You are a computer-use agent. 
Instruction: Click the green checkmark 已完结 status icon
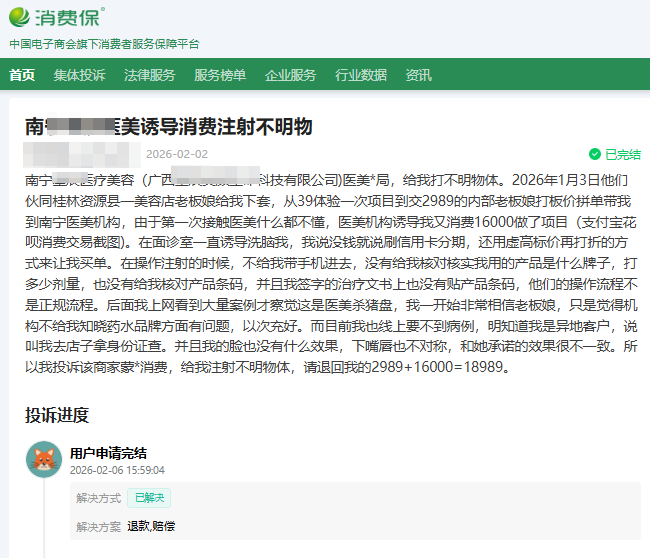coord(595,155)
